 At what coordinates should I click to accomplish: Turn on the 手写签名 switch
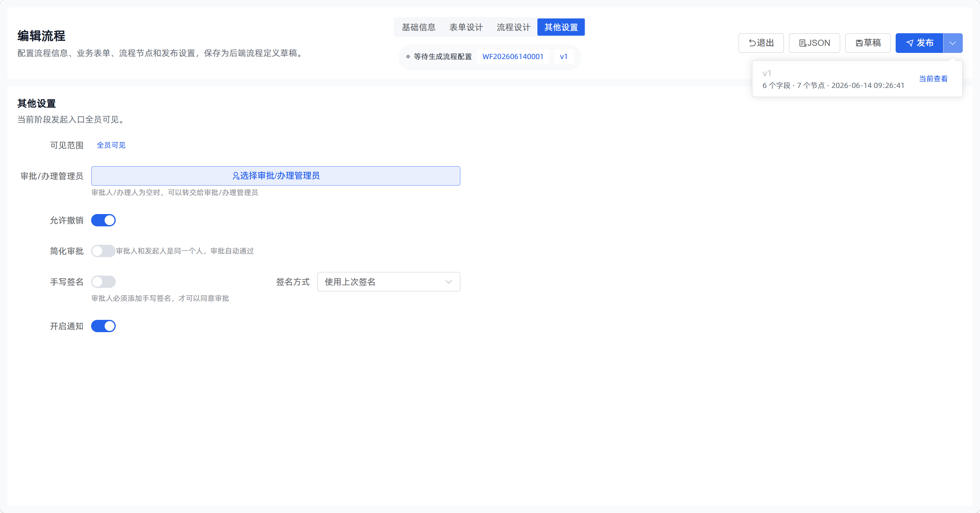[x=103, y=282]
